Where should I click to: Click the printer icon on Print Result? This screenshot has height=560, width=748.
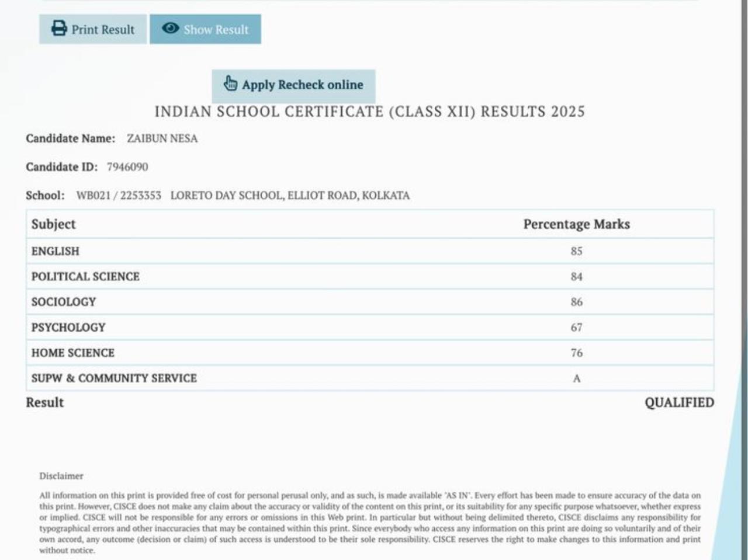click(59, 29)
